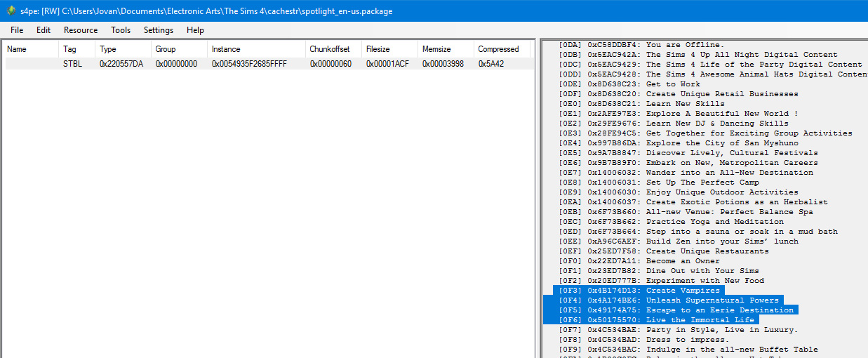Viewport: 868px width, 358px height.
Task: Select 'Dine Out with Your Sims' line
Action: point(659,271)
